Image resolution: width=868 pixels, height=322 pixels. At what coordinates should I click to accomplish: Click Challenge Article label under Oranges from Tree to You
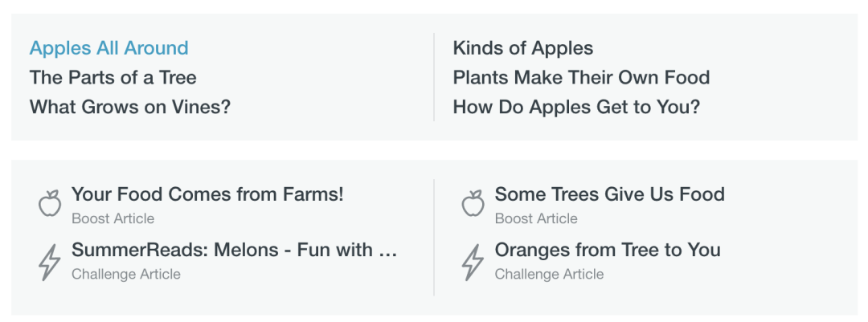[x=549, y=275]
